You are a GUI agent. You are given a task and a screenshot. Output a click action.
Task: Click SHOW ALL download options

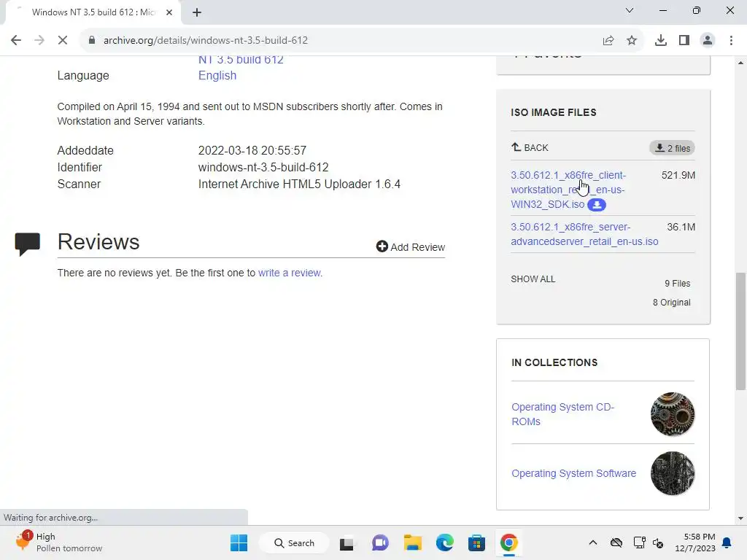click(x=533, y=279)
